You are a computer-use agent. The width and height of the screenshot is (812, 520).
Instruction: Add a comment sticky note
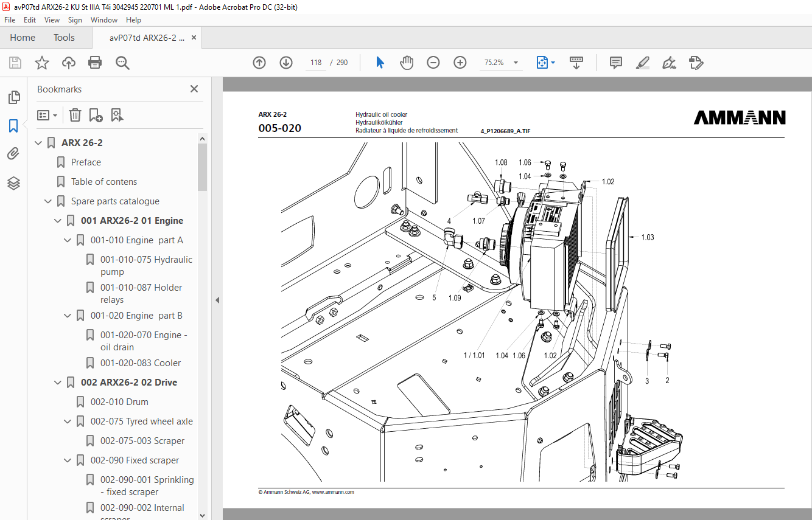[x=616, y=63]
